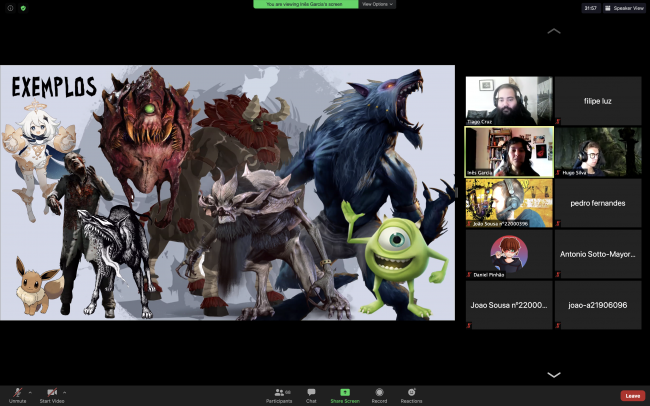This screenshot has height=406, width=650.
Task: Expand audio options arrow next to Unmute
Action: click(30, 391)
